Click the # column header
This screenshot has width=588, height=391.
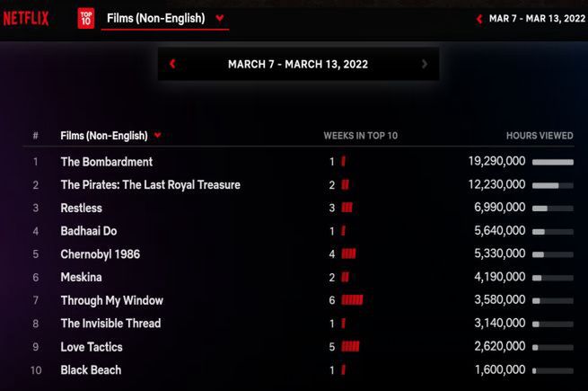coord(35,135)
